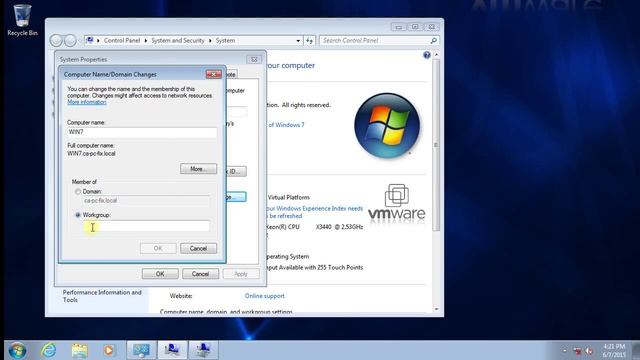640x360 pixels.
Task: Click into the Workgroup text field
Action: click(146, 227)
